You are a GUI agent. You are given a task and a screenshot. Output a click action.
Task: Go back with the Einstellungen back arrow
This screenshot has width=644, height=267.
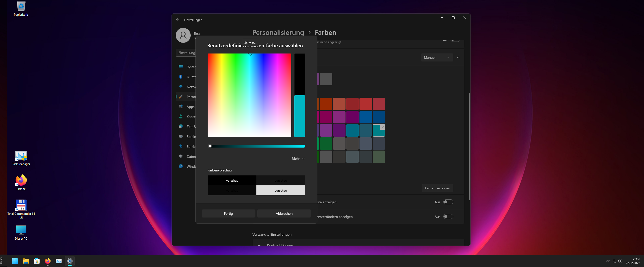(178, 20)
